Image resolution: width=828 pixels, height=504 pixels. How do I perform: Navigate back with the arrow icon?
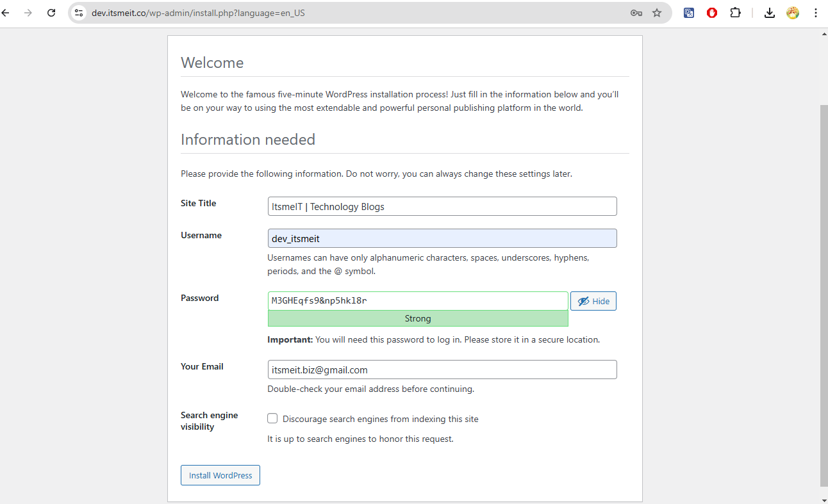6,12
